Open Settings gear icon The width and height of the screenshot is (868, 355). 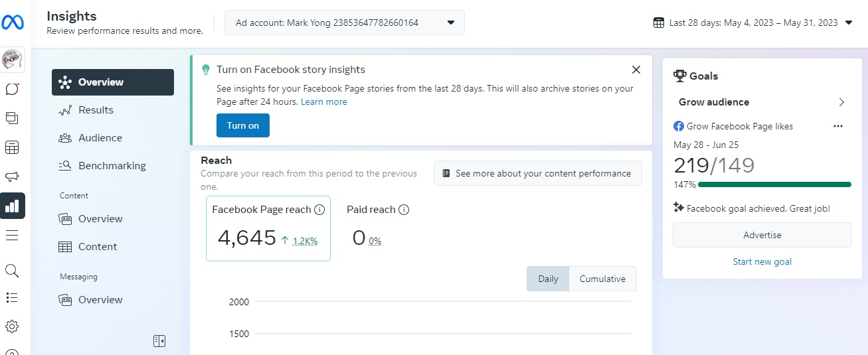12,326
